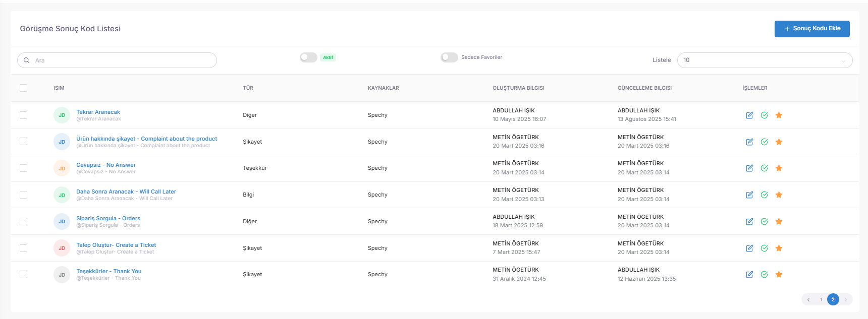The image size is (868, 319).
Task: Click the date 10 Mayıs 2025 16:07
Action: (x=519, y=119)
